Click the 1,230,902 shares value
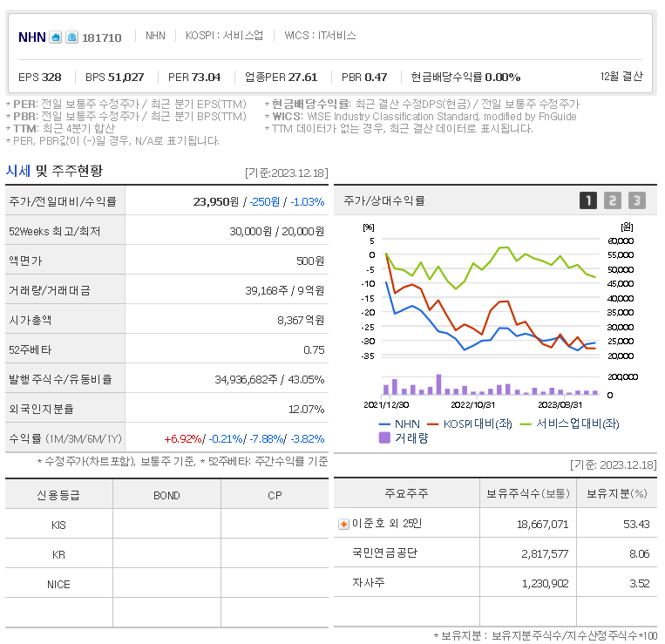Screen dimensions: 665x644 tap(545, 583)
